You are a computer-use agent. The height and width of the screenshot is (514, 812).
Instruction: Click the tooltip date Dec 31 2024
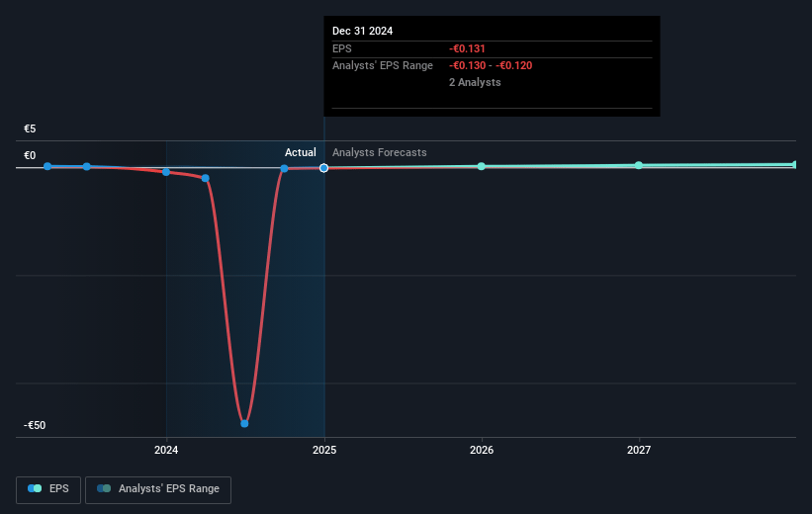363,31
